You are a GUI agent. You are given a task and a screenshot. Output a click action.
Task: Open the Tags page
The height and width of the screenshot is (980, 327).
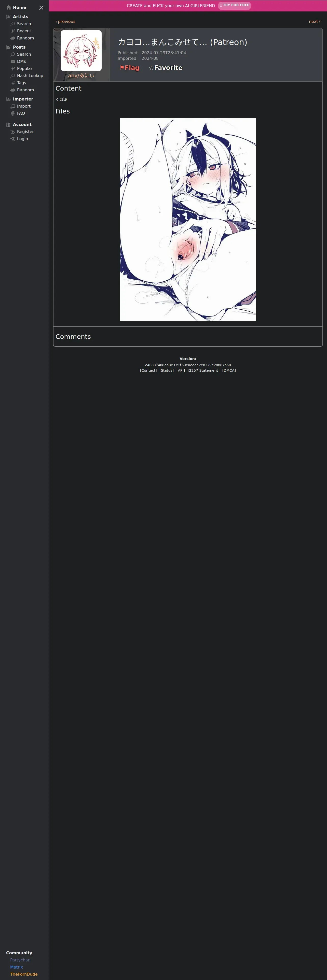pyautogui.click(x=22, y=83)
